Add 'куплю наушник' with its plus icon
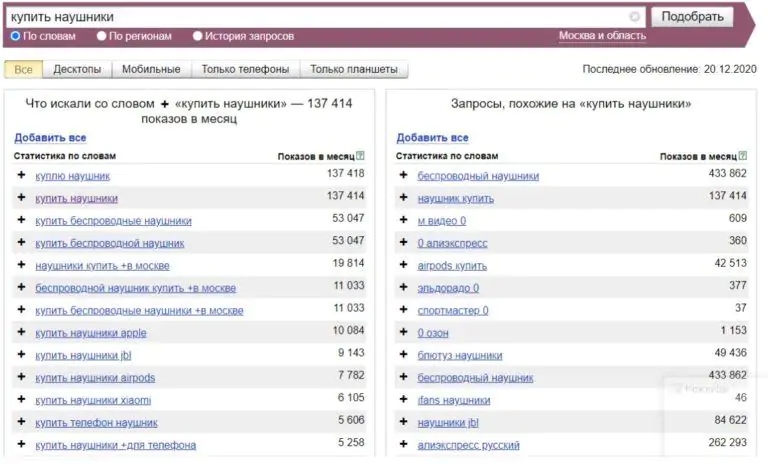 coord(21,175)
